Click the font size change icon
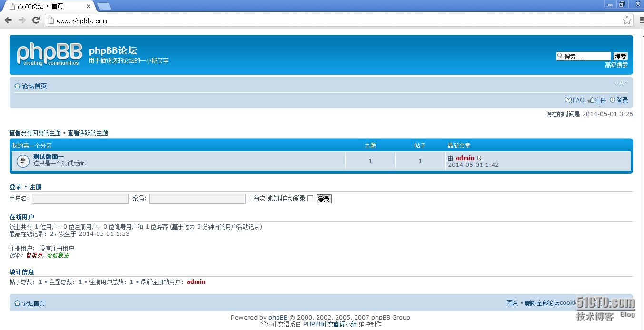644x330 pixels. (621, 83)
